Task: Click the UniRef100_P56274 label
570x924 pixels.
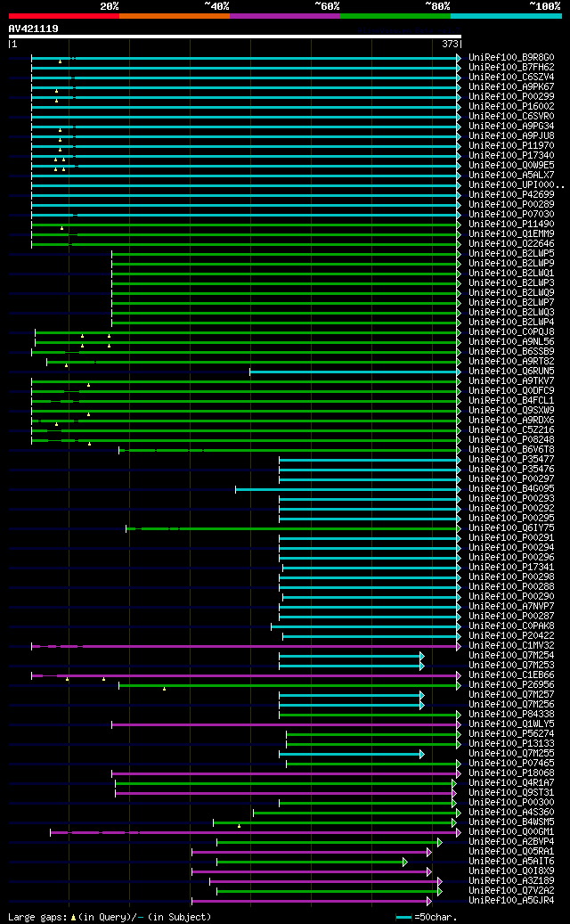Action: tap(511, 733)
